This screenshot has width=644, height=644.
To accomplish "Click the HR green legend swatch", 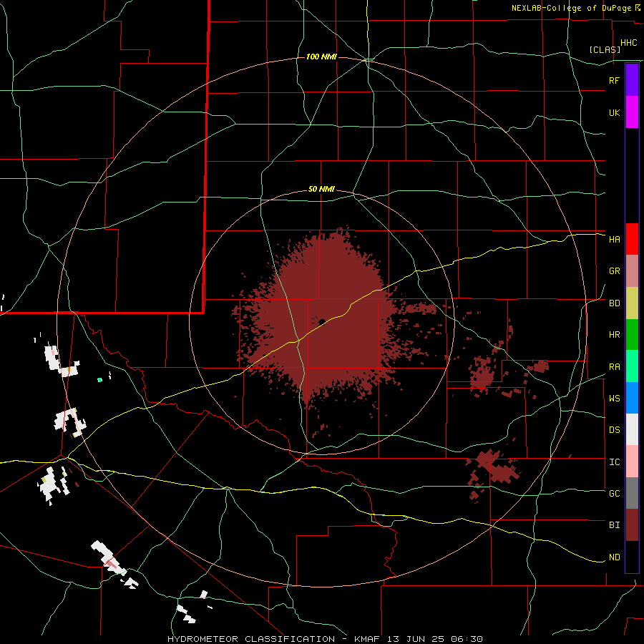I will pos(632,334).
